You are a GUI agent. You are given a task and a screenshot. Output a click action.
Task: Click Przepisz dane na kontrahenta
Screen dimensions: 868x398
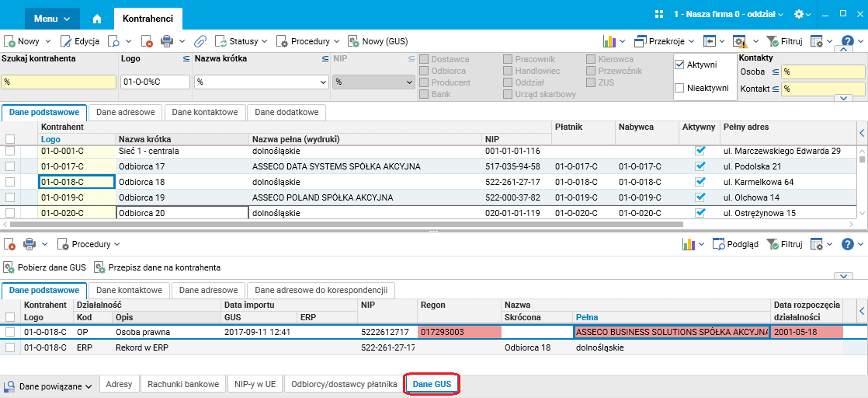pos(157,267)
